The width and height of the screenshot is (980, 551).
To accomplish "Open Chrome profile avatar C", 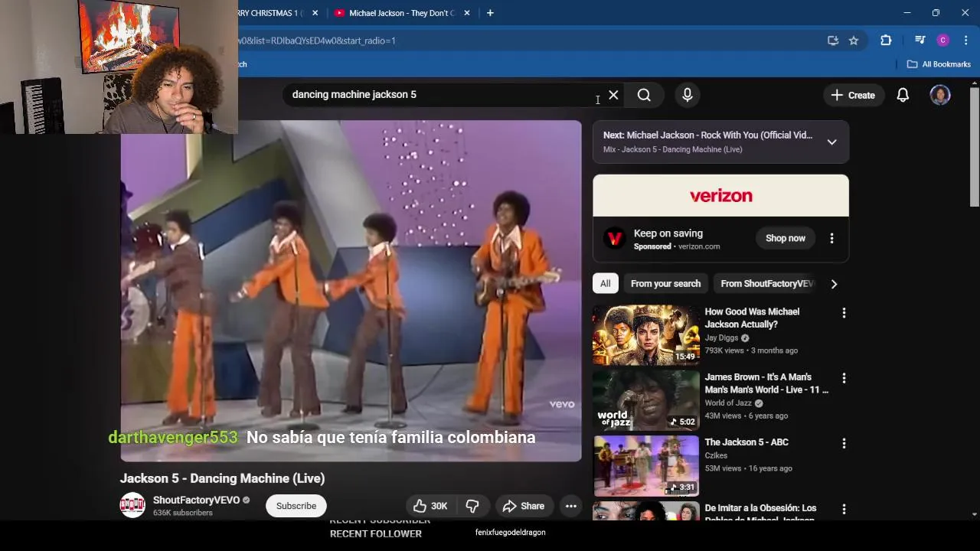I will pyautogui.click(x=943, y=41).
